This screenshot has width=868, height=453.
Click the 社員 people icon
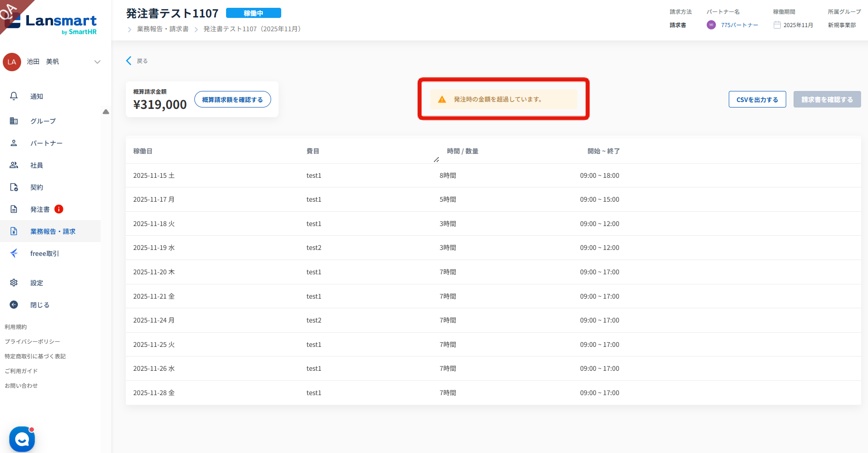[14, 165]
